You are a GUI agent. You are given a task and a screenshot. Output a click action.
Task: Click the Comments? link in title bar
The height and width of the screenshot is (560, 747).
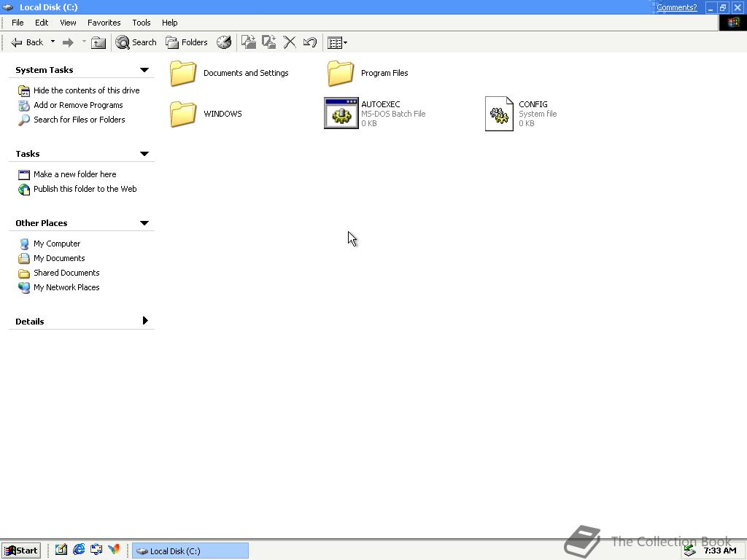pos(676,7)
